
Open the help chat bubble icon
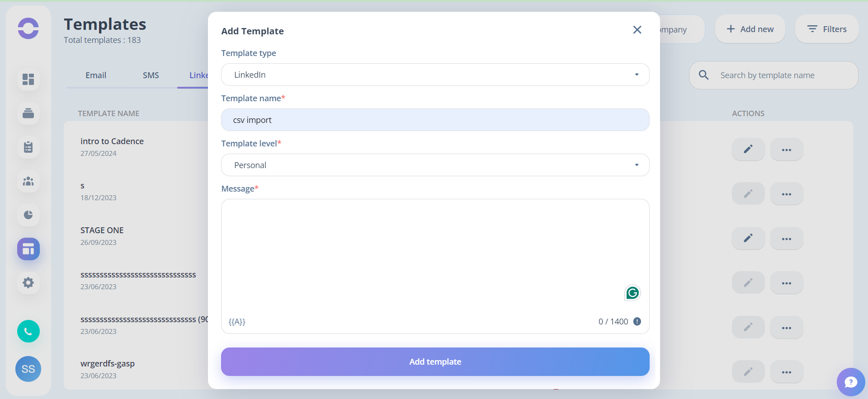pos(851,382)
